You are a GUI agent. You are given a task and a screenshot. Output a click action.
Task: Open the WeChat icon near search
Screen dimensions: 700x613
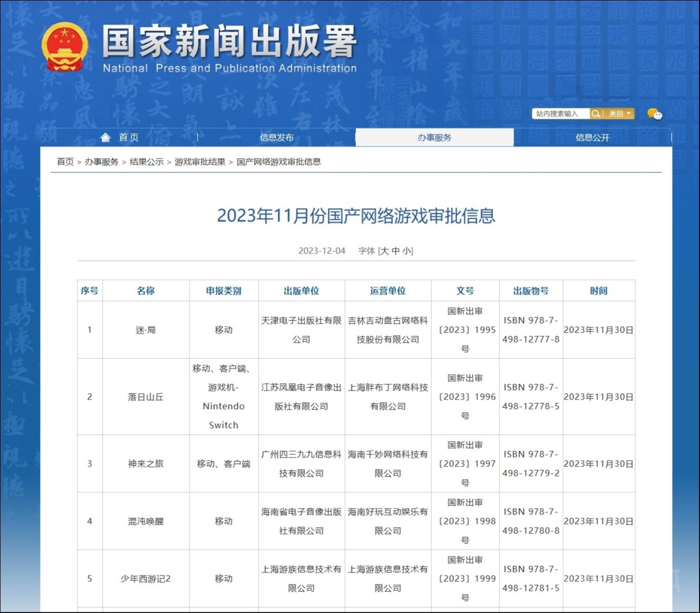(654, 114)
